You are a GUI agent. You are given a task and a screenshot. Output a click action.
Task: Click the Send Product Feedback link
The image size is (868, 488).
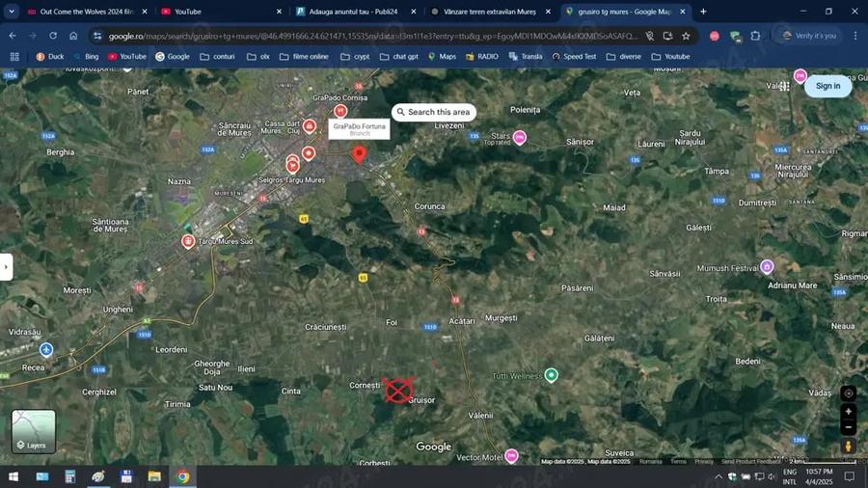(750, 461)
